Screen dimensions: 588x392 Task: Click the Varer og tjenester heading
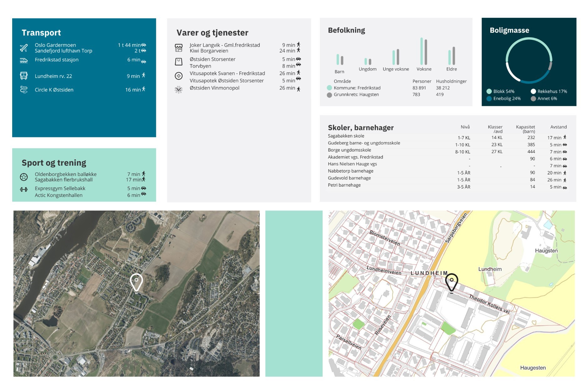(212, 33)
